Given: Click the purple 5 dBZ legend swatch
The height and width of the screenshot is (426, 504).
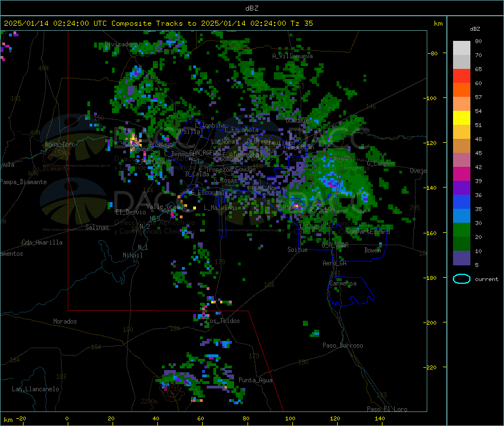Looking at the screenshot, I should tap(461, 258).
